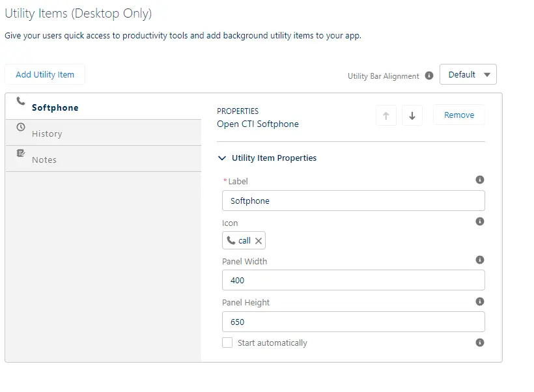
Task: Click the Panel Height input field
Action: pos(353,322)
